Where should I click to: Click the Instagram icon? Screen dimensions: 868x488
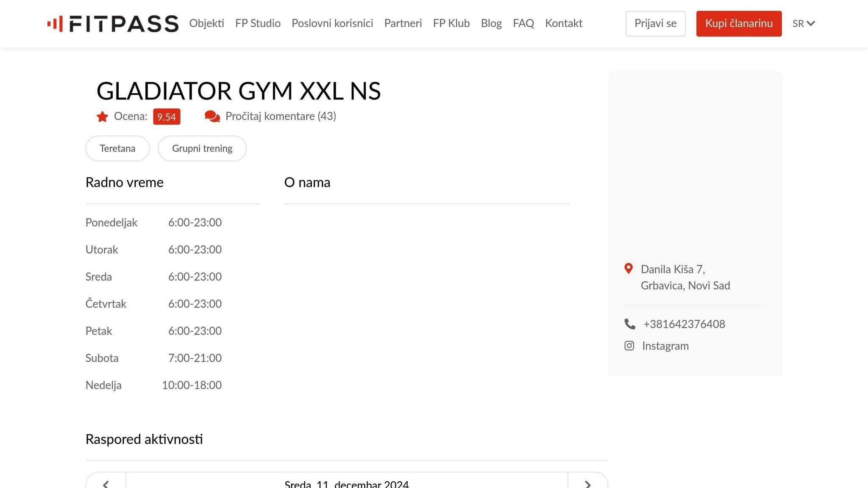point(629,346)
